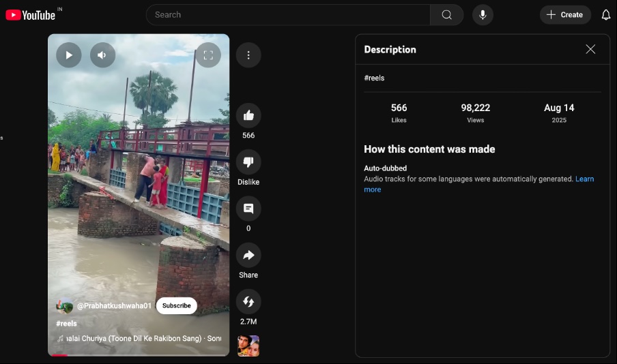Click the Description panel title

[390, 50]
